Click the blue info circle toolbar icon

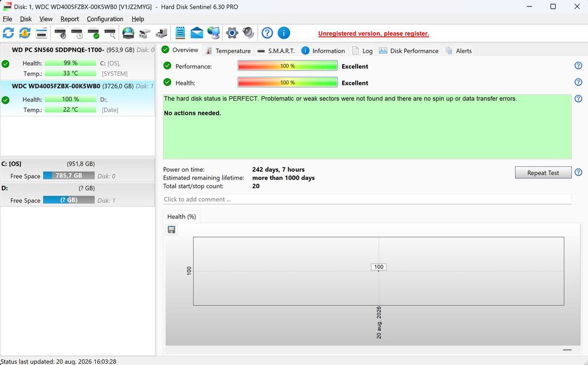coord(283,33)
